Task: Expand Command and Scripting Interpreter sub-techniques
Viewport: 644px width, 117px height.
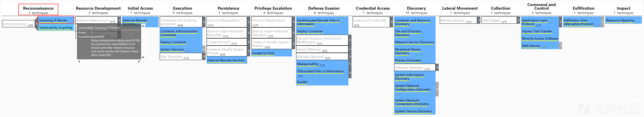Action: [x=204, y=22]
